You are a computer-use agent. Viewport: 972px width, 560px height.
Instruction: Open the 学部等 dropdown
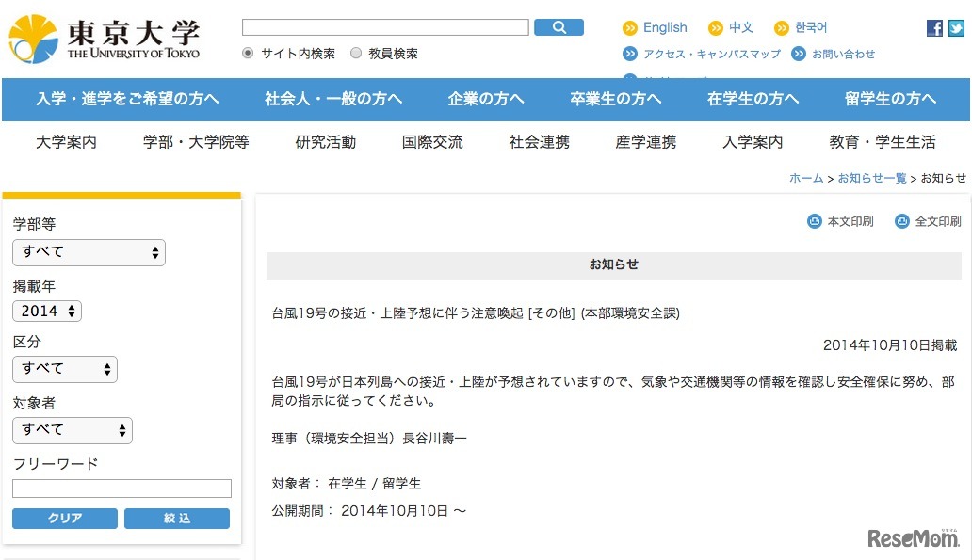(89, 252)
